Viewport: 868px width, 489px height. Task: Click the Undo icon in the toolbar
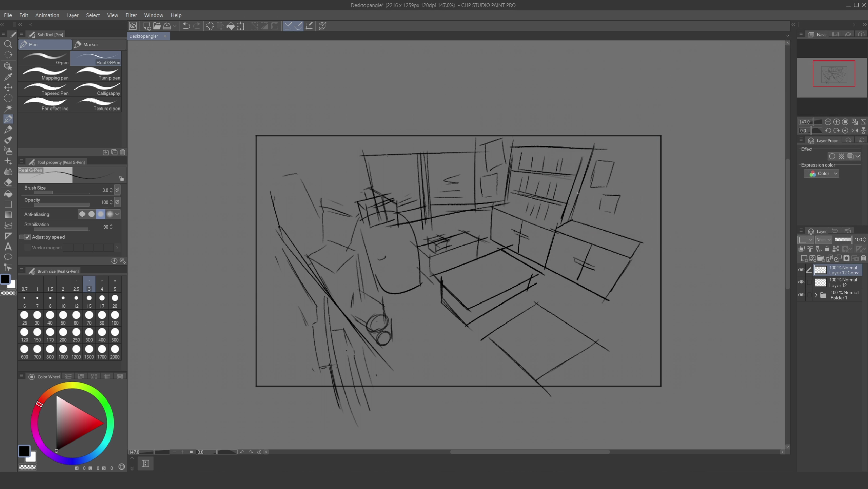[186, 25]
